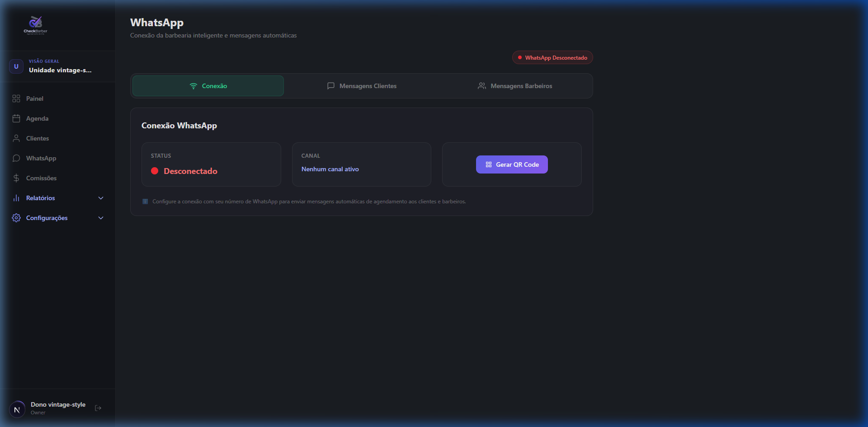Screen dimensions: 868x427
Task: Open the Comissões page
Action: [42, 178]
